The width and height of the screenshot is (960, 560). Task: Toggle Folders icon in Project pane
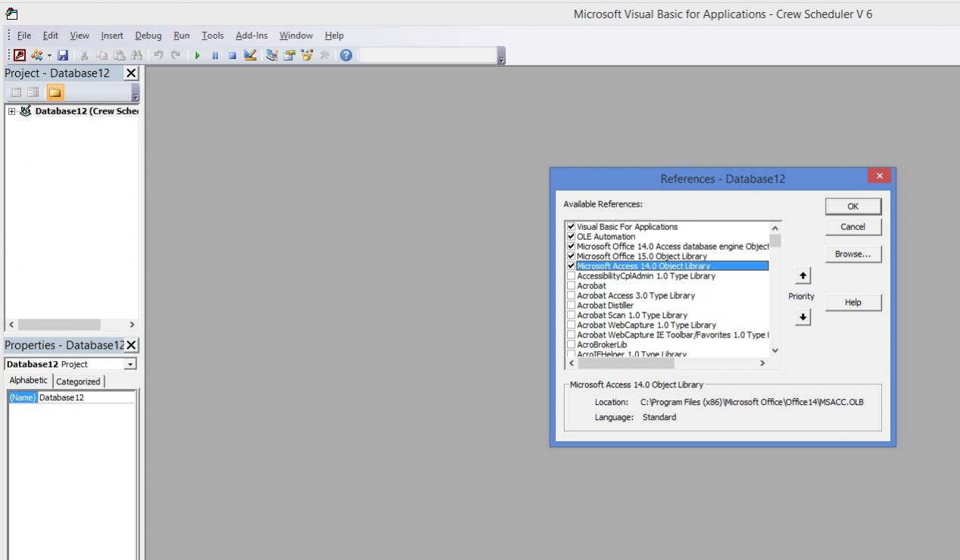click(x=55, y=92)
